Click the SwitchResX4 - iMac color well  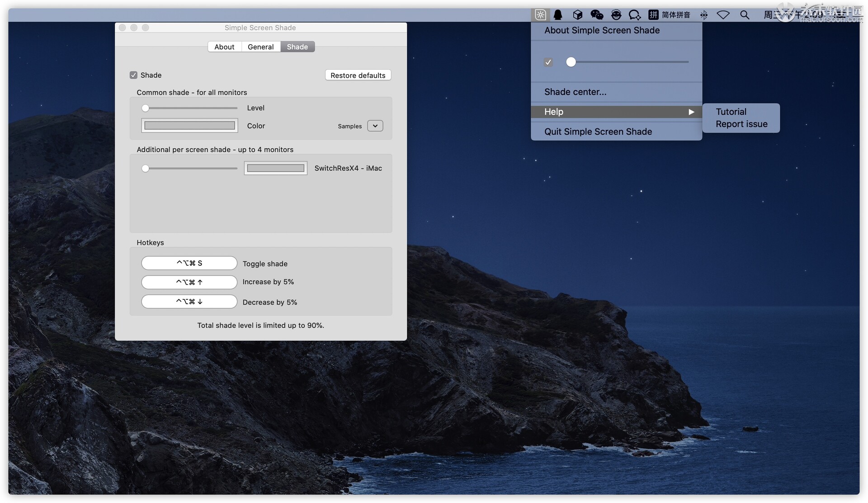tap(275, 168)
